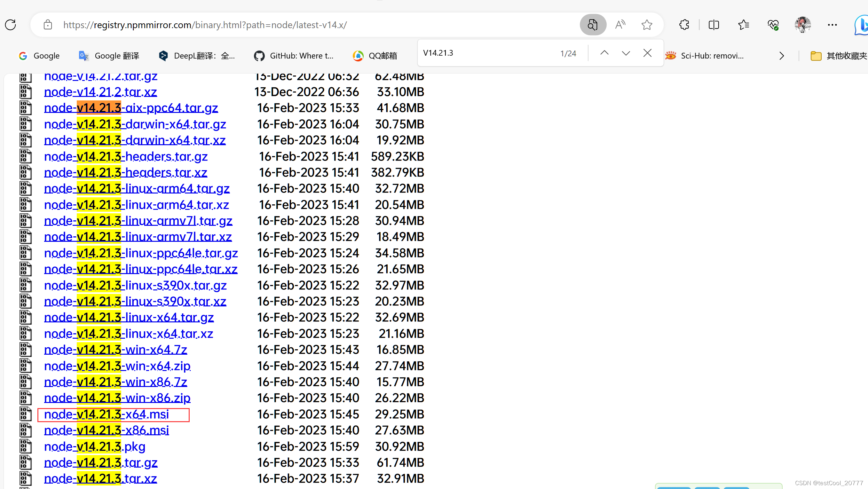Viewport: 868px width, 489px height.
Task: Start Read aloud for the page
Action: click(620, 25)
